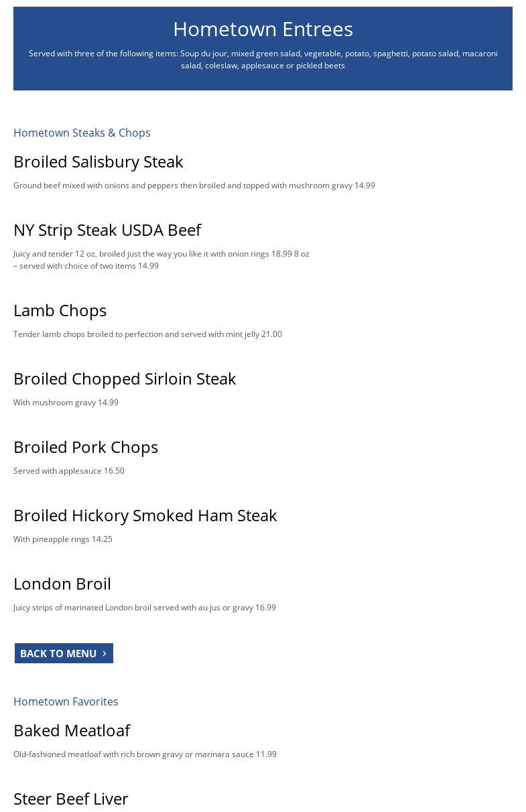Click the London broil au jus description

[x=144, y=608]
